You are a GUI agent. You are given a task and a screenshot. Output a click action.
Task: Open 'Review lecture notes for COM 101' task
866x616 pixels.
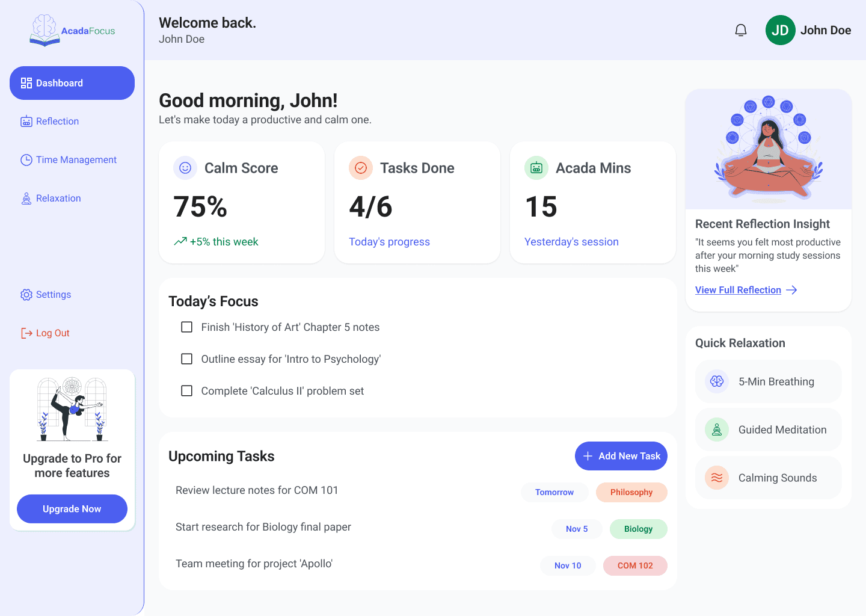(x=257, y=490)
